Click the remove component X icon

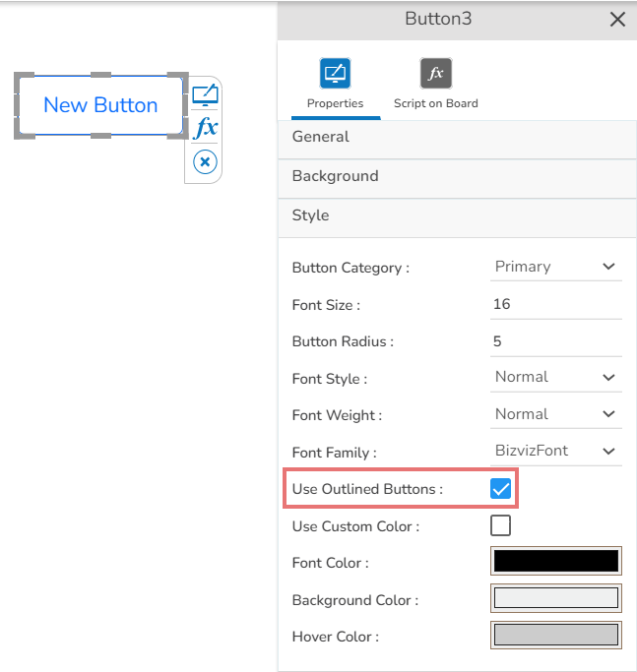(x=205, y=162)
